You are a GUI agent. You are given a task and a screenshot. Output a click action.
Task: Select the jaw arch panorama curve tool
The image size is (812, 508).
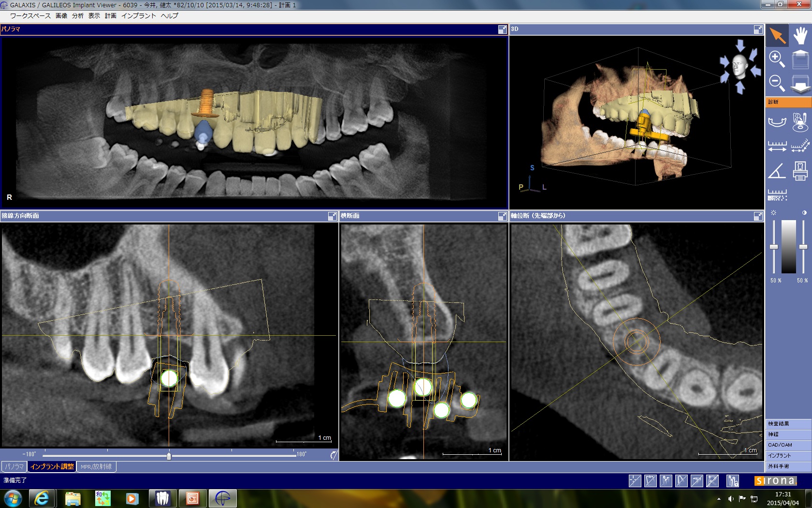pos(777,121)
